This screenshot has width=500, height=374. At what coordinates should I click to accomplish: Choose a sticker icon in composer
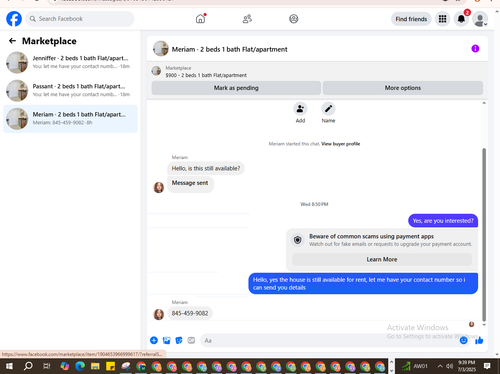179,340
